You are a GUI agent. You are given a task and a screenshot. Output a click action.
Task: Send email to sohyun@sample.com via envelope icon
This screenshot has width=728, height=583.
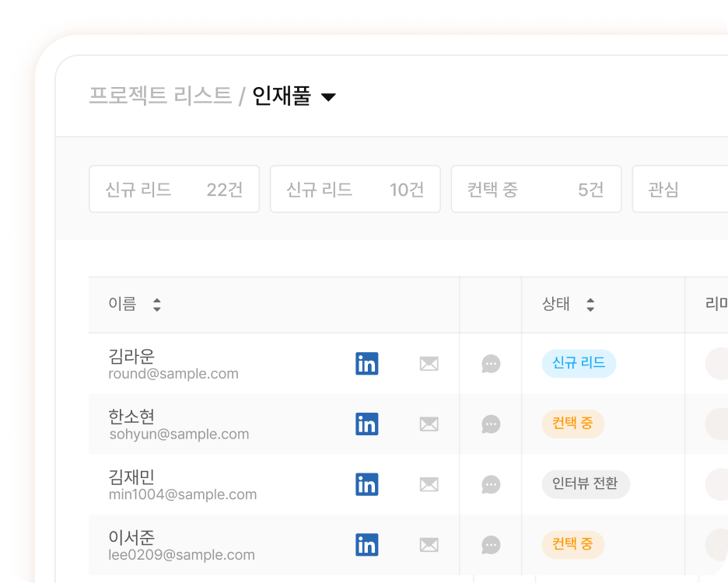pyautogui.click(x=429, y=424)
